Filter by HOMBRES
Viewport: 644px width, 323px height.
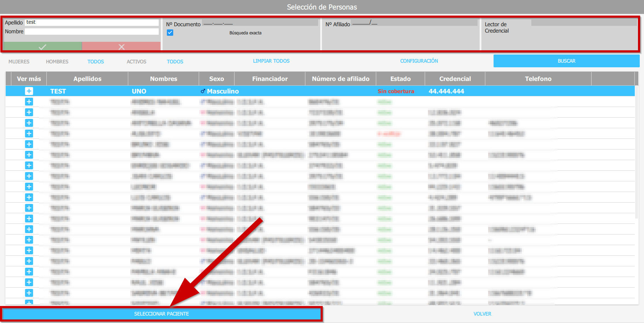coord(57,62)
